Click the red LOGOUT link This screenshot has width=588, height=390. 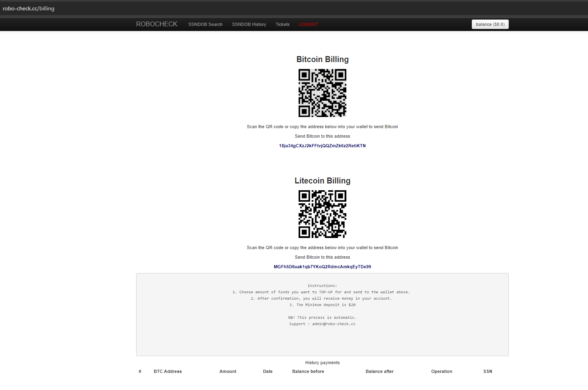tap(308, 25)
